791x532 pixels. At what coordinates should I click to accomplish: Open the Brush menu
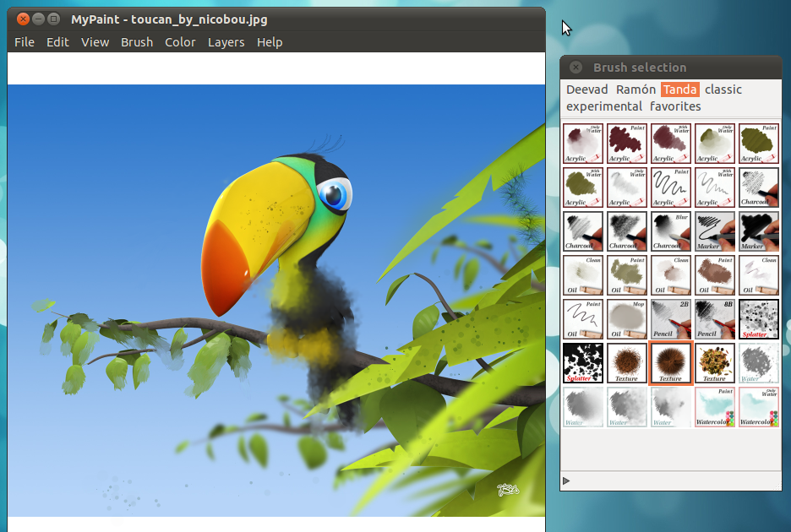(x=136, y=42)
